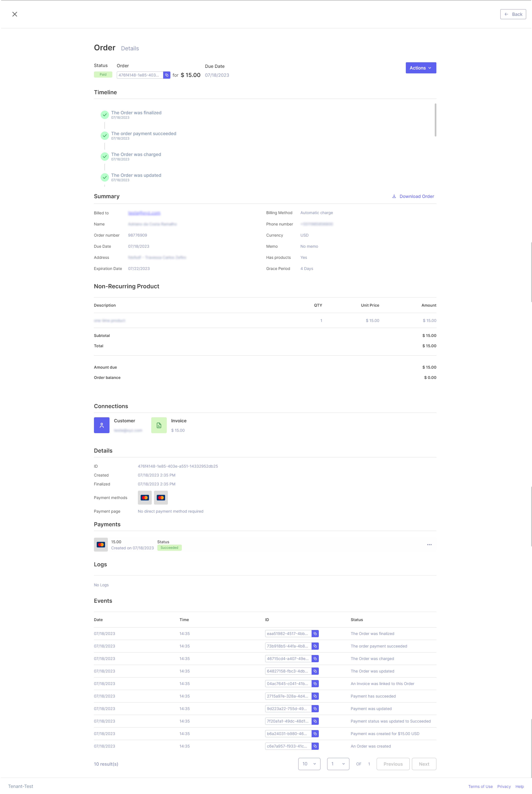Viewport: 532px width, 794px height.
Task: Copy event ID 73b918b5-44fa-4b8...
Action: pos(315,646)
